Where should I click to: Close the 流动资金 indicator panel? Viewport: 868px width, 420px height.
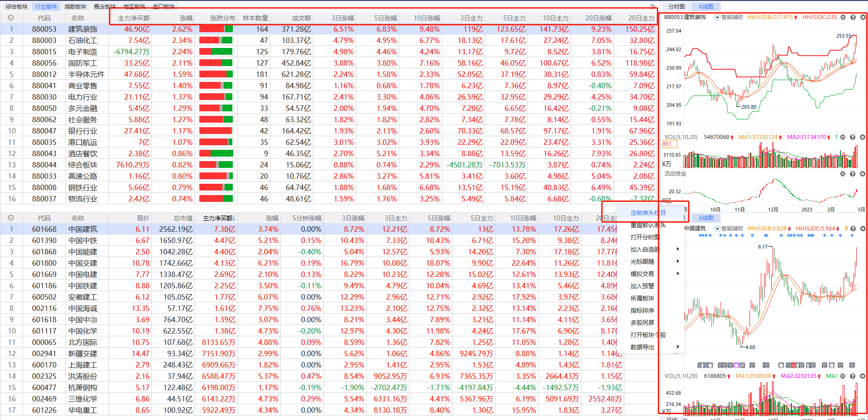pos(863,174)
